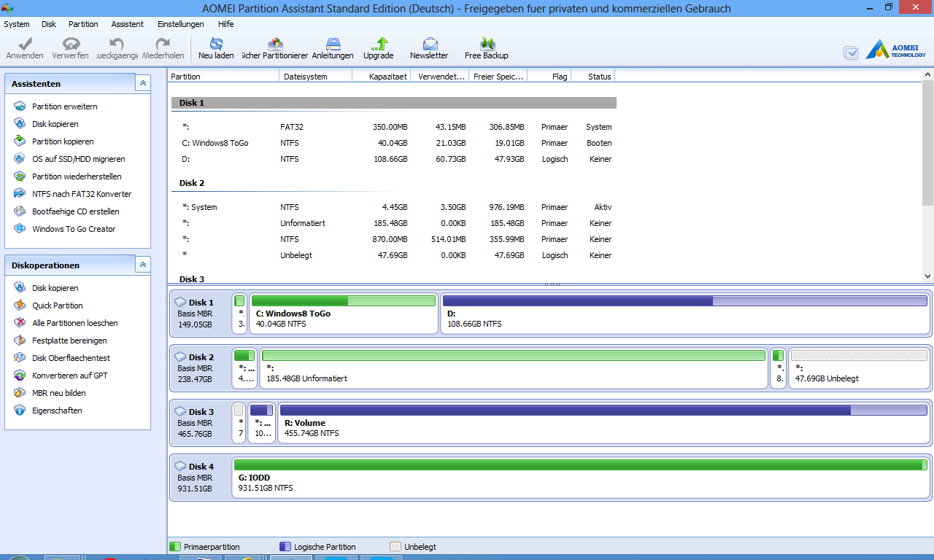The width and height of the screenshot is (934, 560).
Task: Select the C: Windows8 ToGo list row
Action: (394, 143)
